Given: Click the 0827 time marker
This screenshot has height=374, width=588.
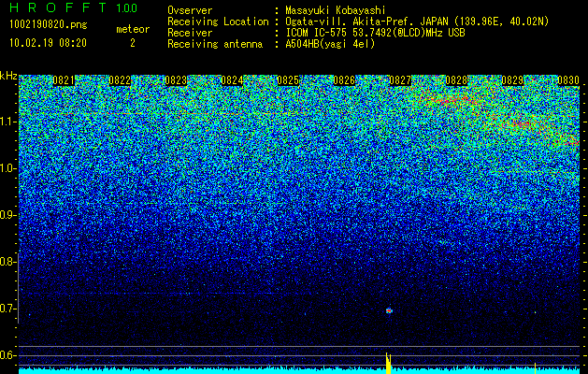Looking at the screenshot, I should coord(400,80).
